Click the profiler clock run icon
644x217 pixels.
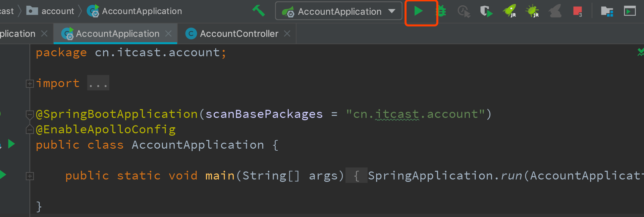(x=464, y=11)
